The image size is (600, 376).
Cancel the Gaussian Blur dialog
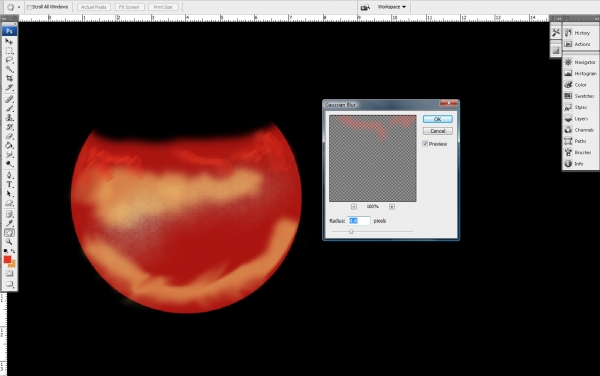(x=438, y=131)
